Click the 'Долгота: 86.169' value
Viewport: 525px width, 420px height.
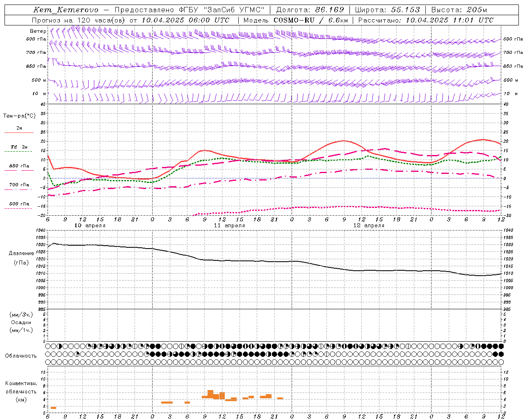point(310,10)
